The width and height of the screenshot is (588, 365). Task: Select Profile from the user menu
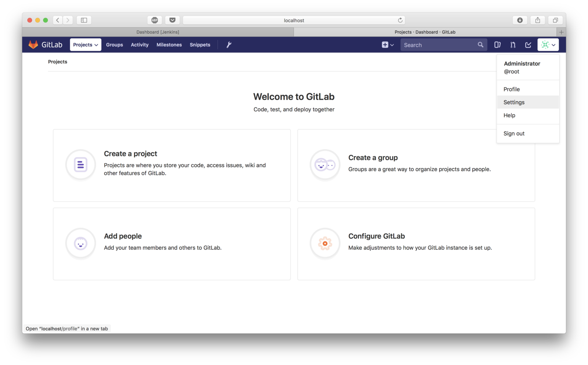point(528,89)
